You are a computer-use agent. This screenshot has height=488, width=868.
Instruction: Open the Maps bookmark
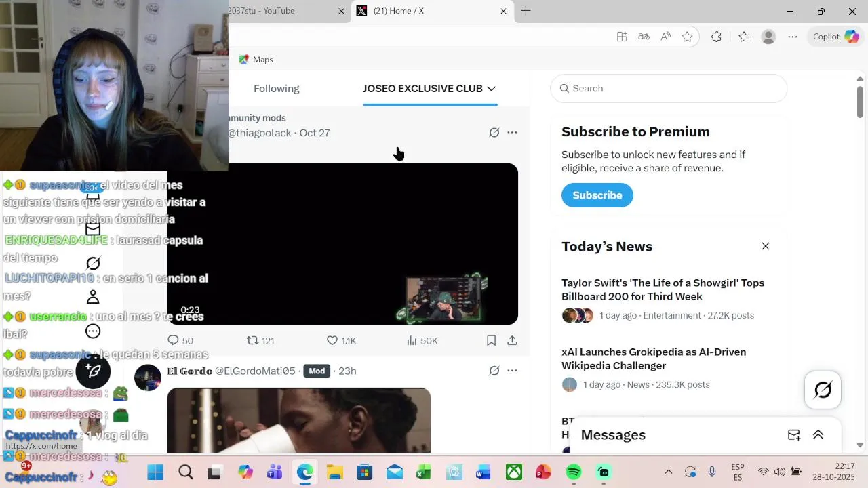(x=256, y=60)
